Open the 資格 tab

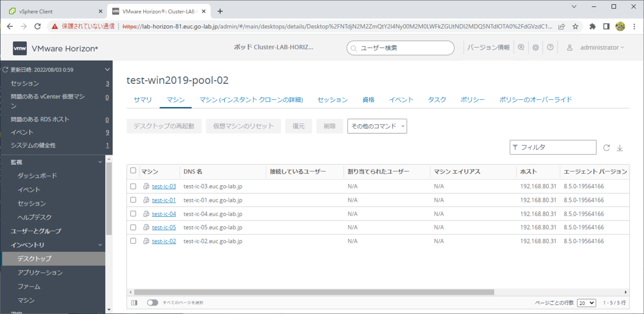368,100
